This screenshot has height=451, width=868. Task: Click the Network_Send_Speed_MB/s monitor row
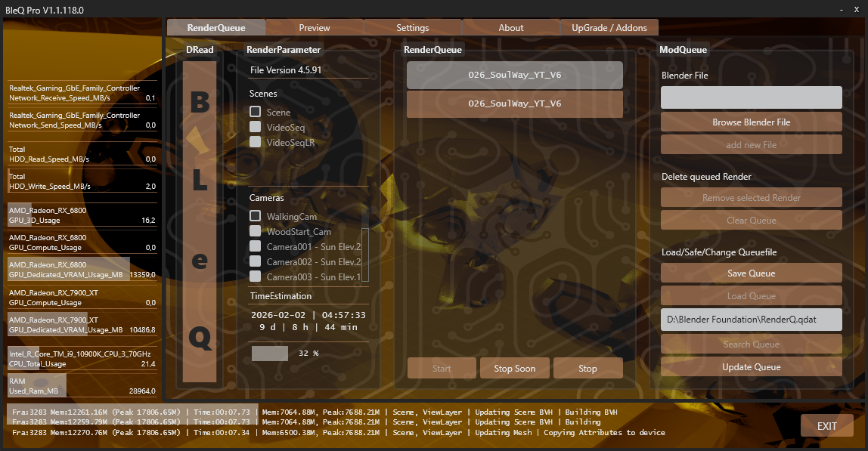click(x=82, y=120)
